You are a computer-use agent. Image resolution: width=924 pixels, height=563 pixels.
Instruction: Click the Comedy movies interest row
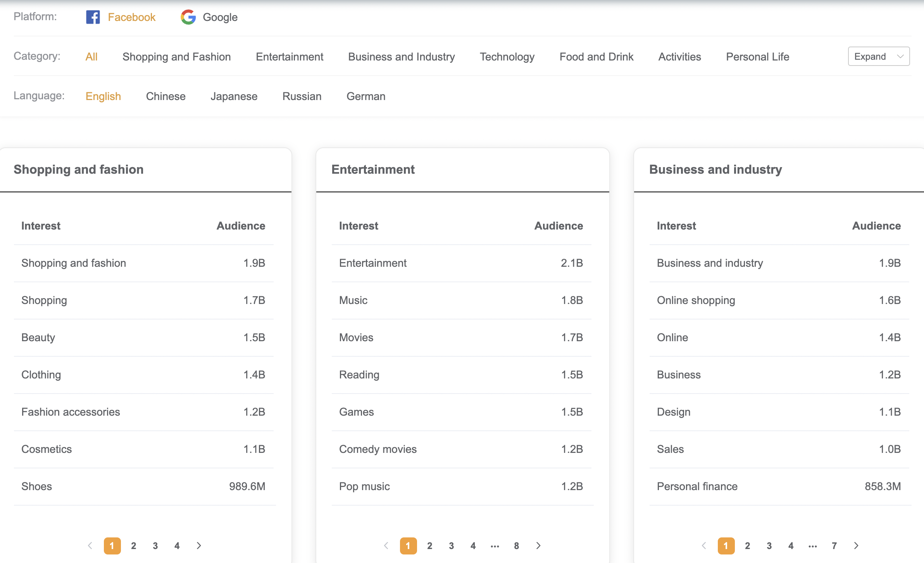[462, 449]
